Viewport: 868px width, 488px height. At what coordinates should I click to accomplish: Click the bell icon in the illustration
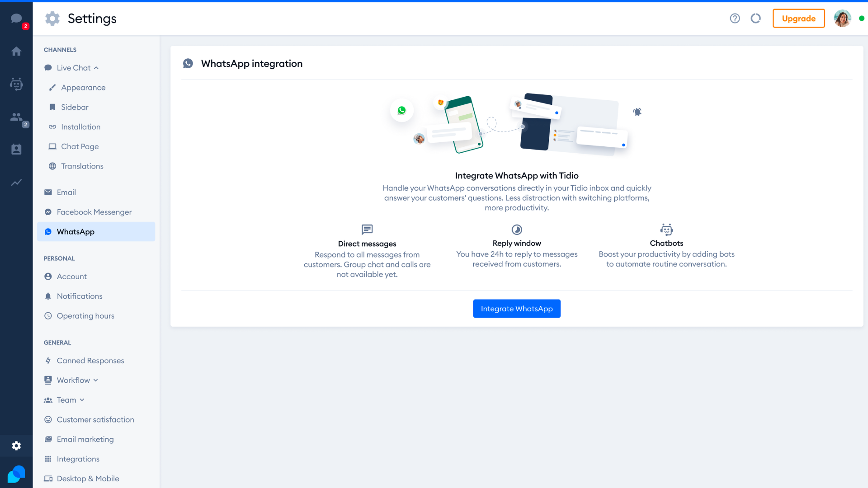coord(637,112)
